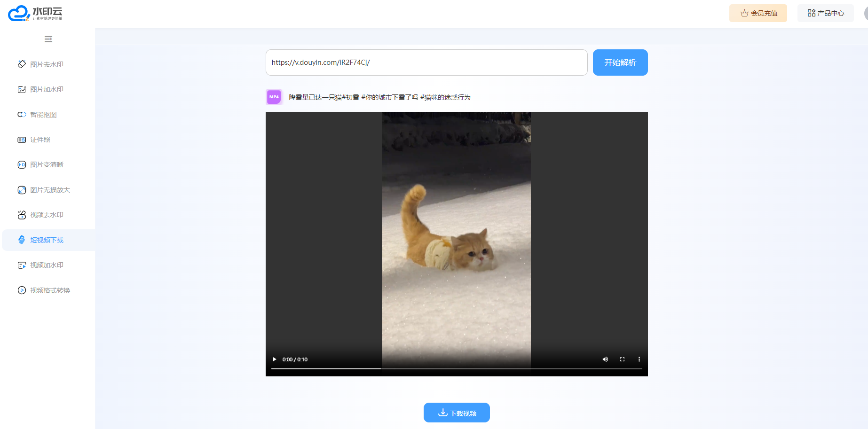The width and height of the screenshot is (868, 429).
Task: Click the 短视频下载 download icon
Action: (22, 240)
